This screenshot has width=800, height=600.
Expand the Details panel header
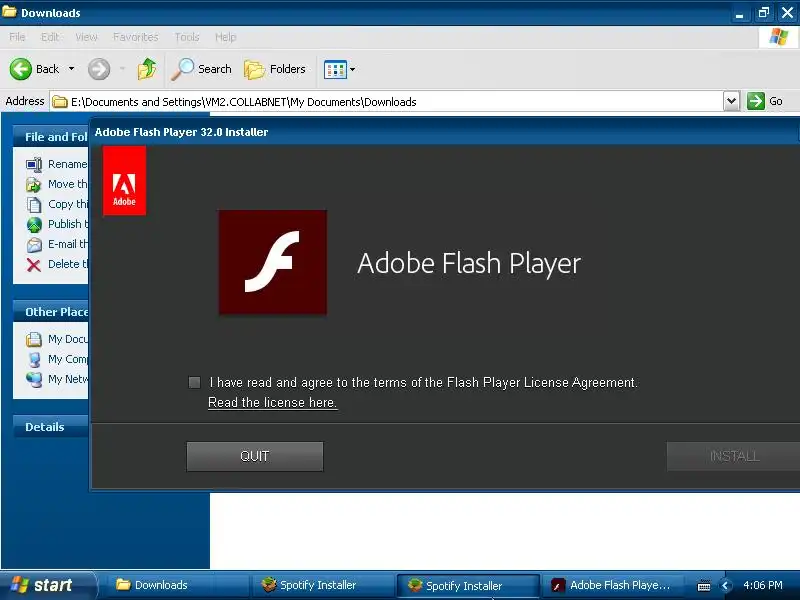pos(51,427)
